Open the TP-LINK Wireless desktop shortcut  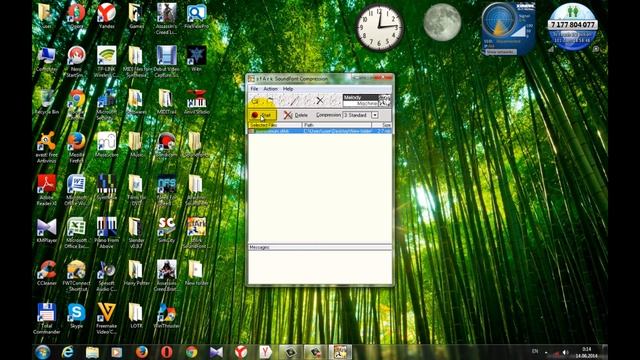point(106,61)
